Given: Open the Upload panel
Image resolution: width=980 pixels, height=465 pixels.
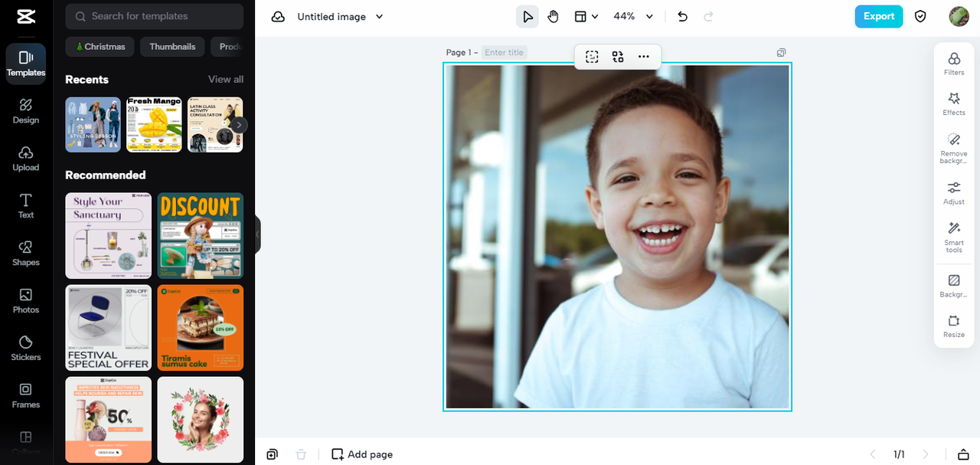Looking at the screenshot, I should point(26,159).
